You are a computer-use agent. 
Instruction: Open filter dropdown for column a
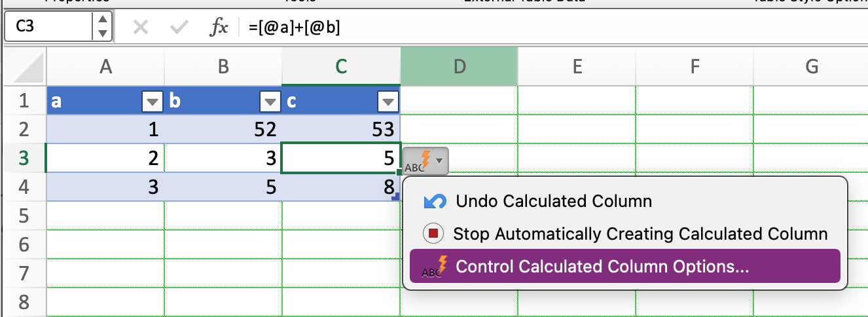(x=152, y=102)
